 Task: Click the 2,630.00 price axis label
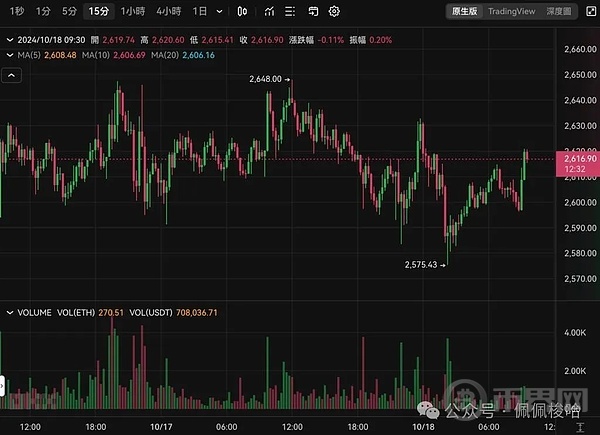pyautogui.click(x=580, y=125)
